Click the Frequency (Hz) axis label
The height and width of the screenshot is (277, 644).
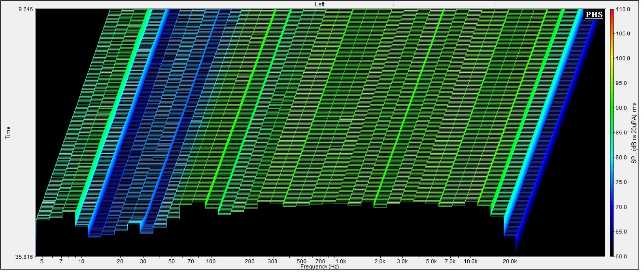pyautogui.click(x=319, y=267)
